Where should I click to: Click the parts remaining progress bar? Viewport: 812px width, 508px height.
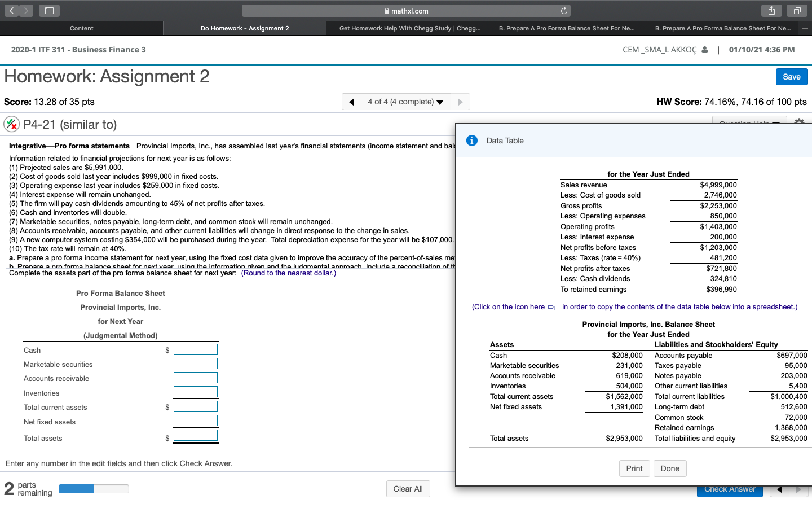94,488
